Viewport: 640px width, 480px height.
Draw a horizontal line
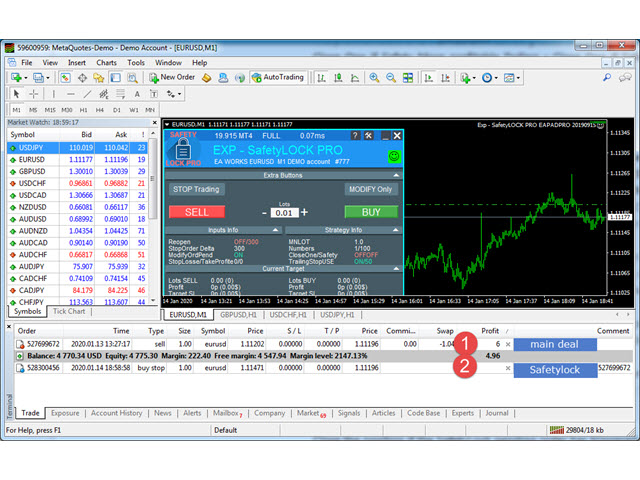point(70,94)
